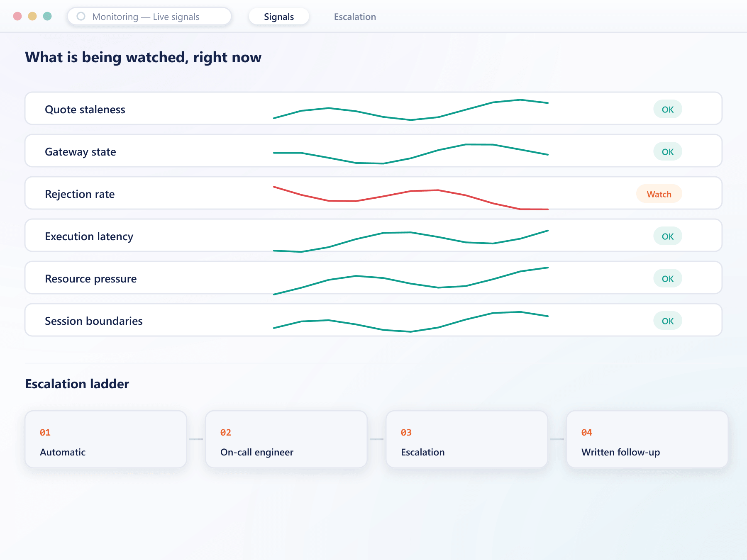Open the Execution latency sparkline chart

[411, 241]
